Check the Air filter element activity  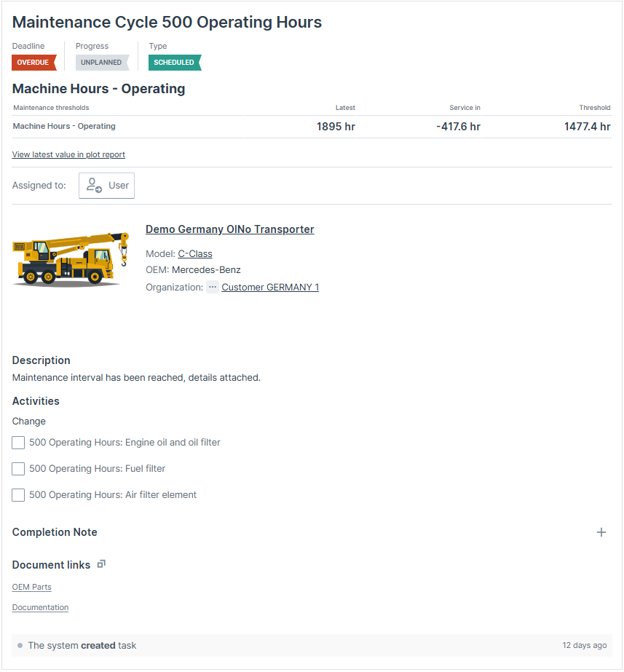[x=18, y=494]
